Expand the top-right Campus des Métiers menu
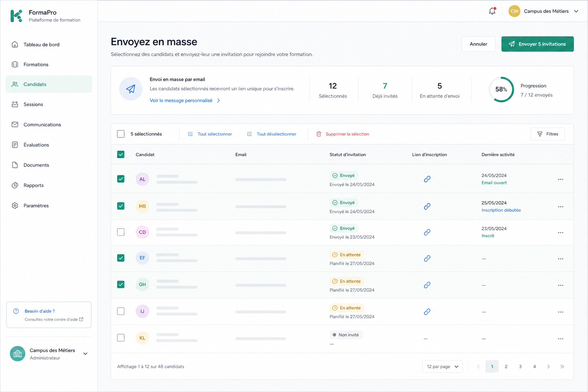This screenshot has height=392, width=588. pos(576,11)
